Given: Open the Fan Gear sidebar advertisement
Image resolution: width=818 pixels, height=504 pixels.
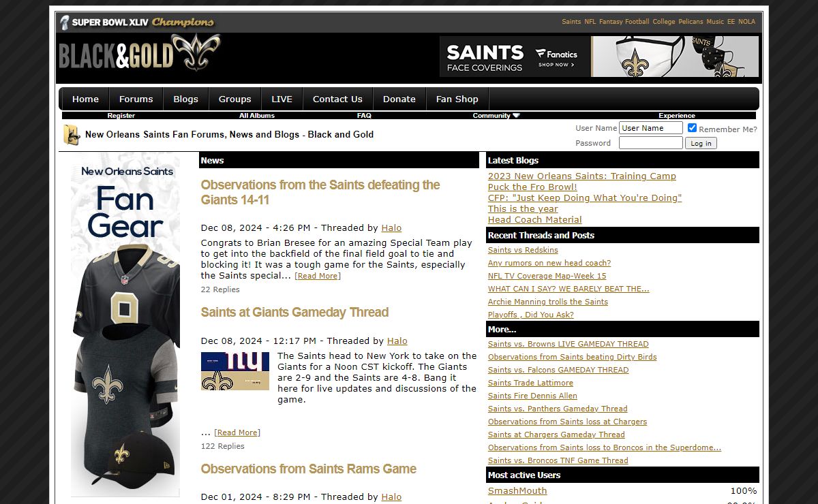Looking at the screenshot, I should 125,324.
